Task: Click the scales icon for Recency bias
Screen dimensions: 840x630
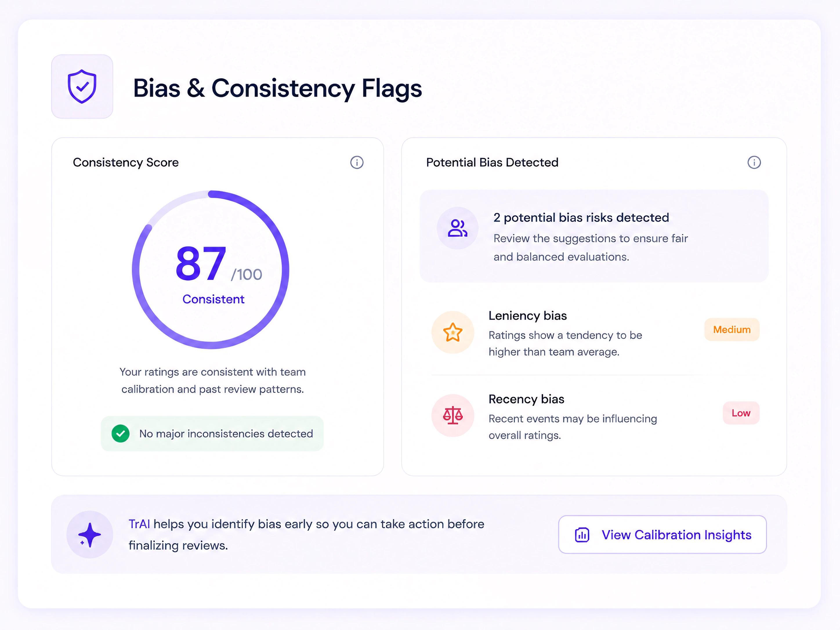Action: (x=453, y=415)
